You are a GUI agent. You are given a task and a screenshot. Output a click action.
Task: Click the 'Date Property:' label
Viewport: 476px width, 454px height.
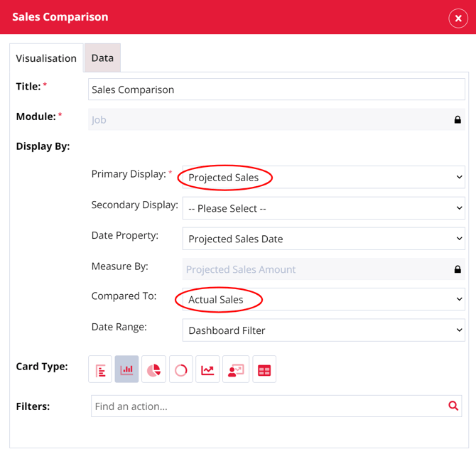click(x=125, y=235)
